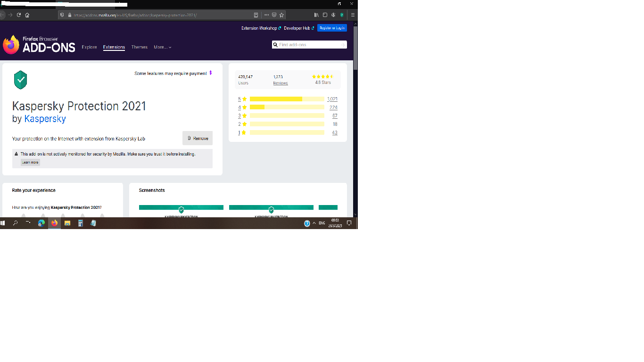Launch Microsoft Edge from the taskbar
The image size is (644, 362).
41,223
